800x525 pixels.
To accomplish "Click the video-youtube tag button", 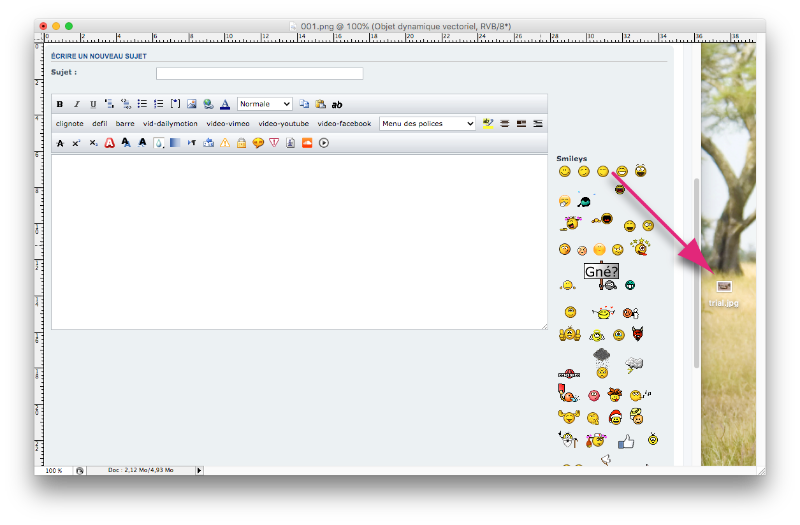I will [284, 124].
